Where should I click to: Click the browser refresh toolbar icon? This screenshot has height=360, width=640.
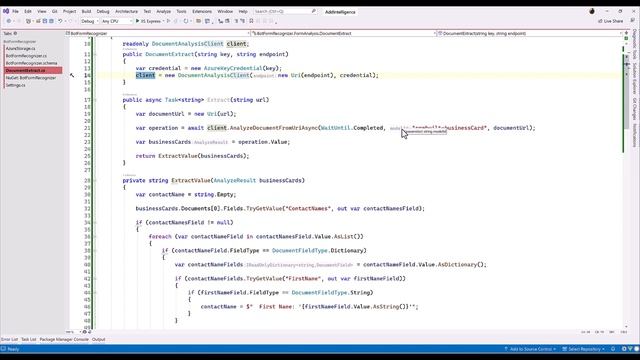pos(186,21)
